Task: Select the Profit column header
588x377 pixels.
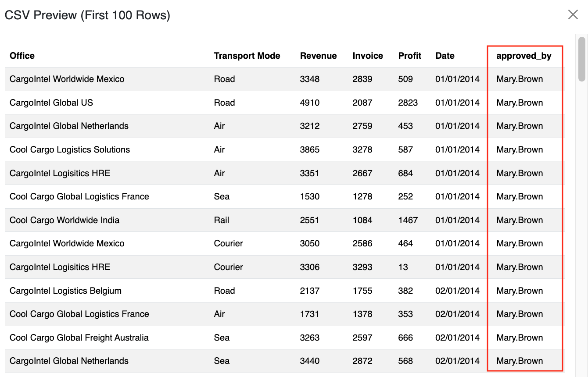Action: (x=409, y=56)
